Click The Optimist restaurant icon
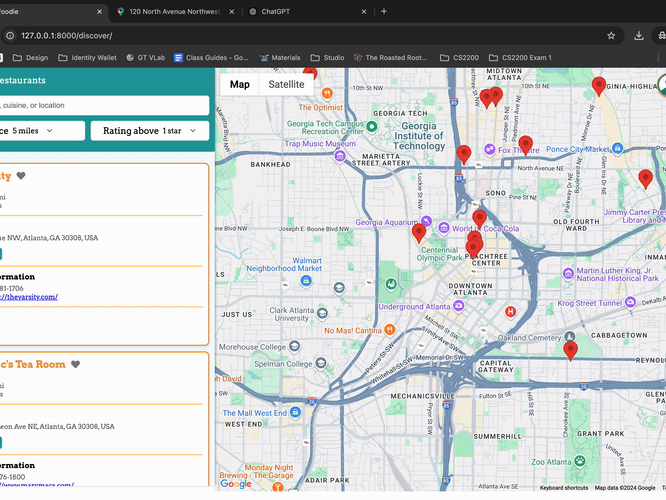This screenshot has width=666, height=500. pyautogui.click(x=327, y=93)
